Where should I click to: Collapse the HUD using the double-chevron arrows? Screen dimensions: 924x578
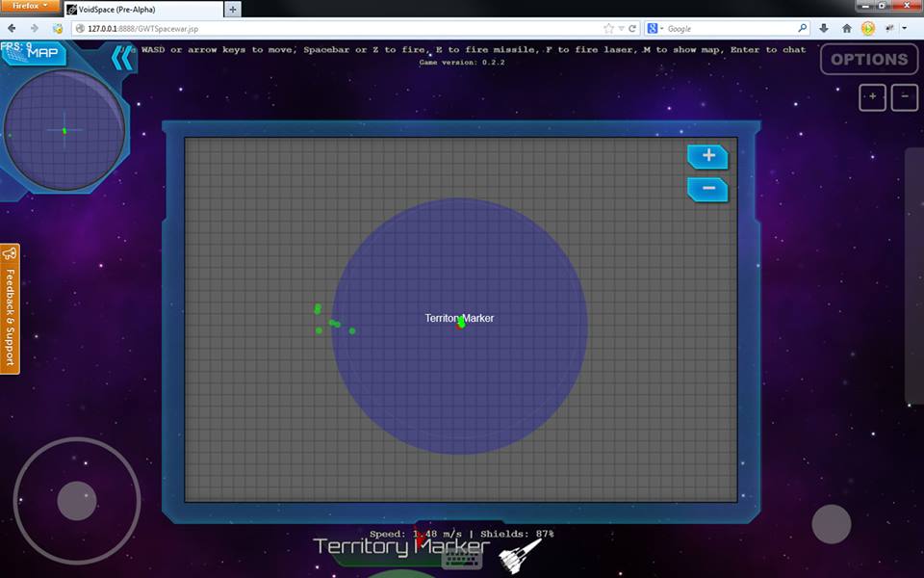tap(121, 57)
